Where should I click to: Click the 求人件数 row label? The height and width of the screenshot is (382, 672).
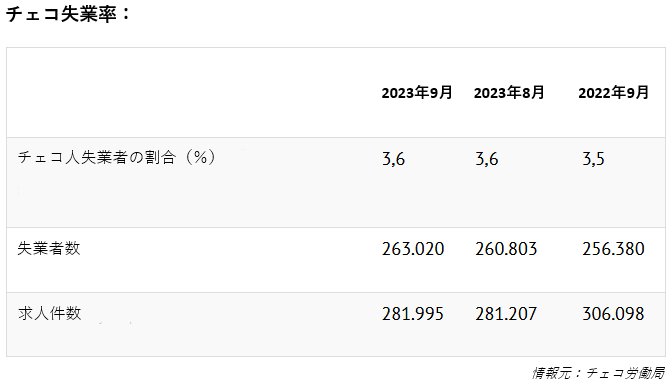[x=49, y=313]
